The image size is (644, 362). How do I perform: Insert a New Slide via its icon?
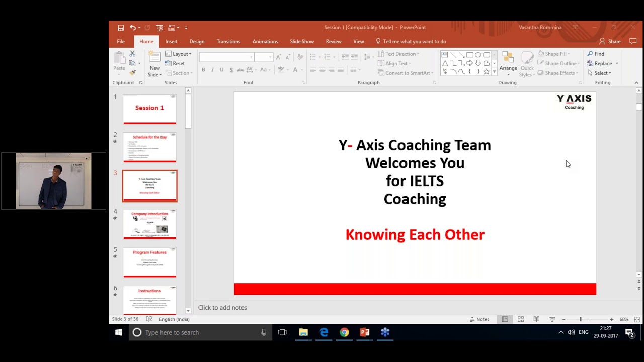click(154, 57)
